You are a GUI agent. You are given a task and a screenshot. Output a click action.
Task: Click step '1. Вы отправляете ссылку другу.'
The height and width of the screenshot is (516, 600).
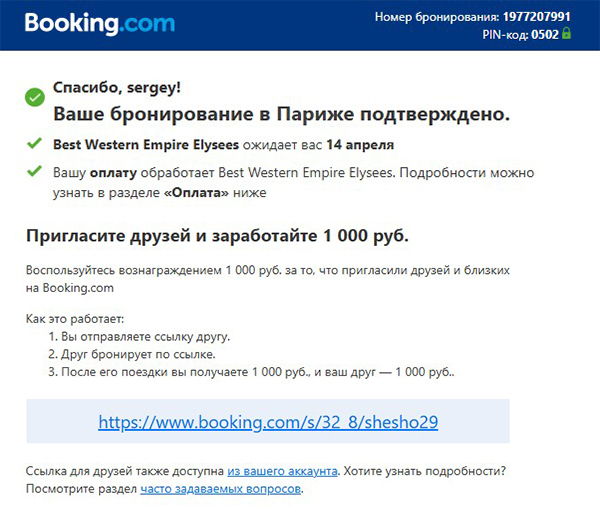click(x=139, y=337)
